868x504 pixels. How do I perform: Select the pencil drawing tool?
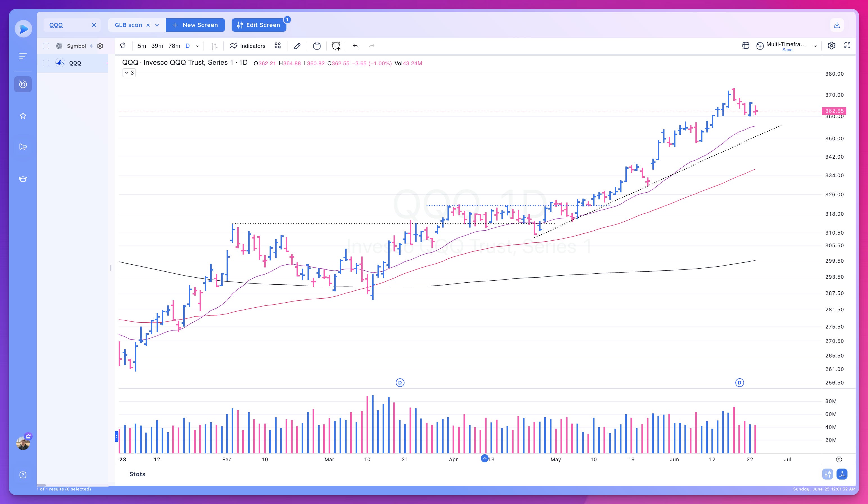[x=297, y=46]
